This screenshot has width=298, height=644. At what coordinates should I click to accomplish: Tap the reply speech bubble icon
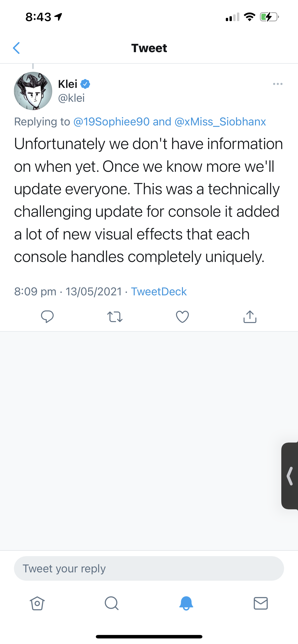[x=47, y=316]
